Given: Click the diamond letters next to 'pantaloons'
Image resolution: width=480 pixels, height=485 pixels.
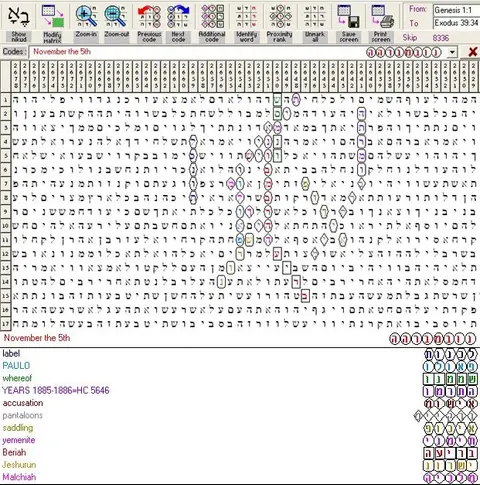Looking at the screenshot, I should tap(446, 416).
